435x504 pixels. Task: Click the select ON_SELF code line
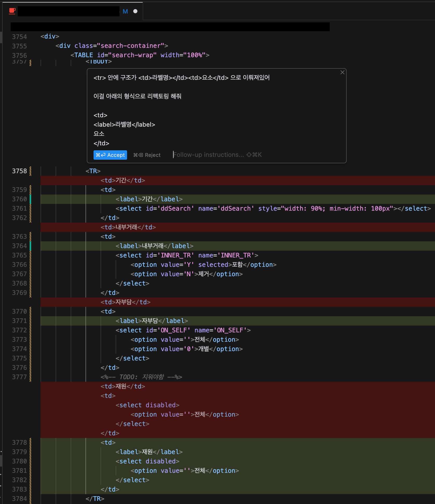(x=183, y=330)
